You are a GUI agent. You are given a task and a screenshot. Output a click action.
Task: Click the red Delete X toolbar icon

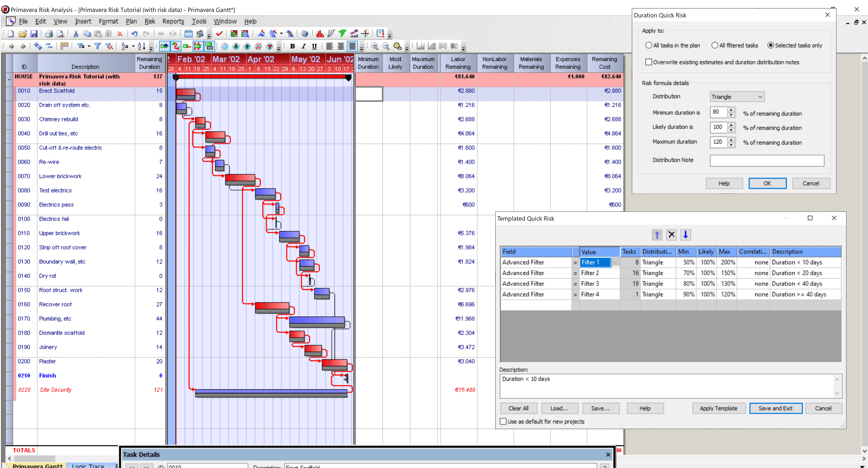(x=120, y=34)
